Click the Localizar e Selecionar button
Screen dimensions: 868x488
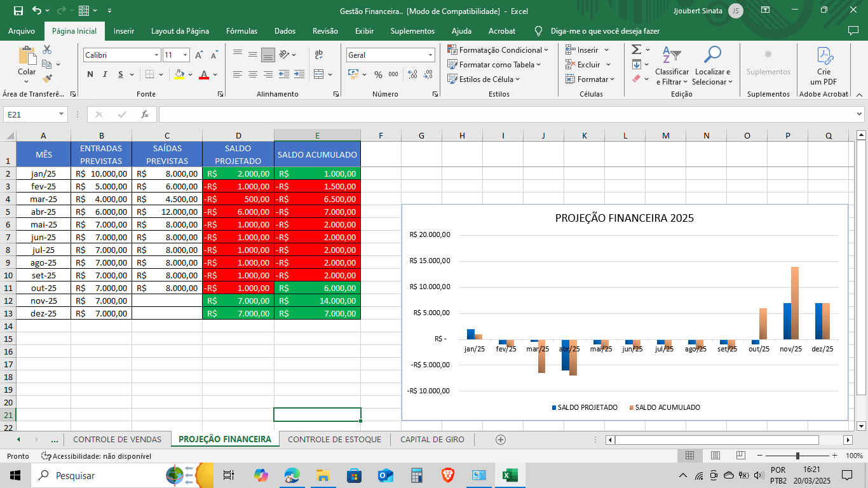click(x=712, y=65)
